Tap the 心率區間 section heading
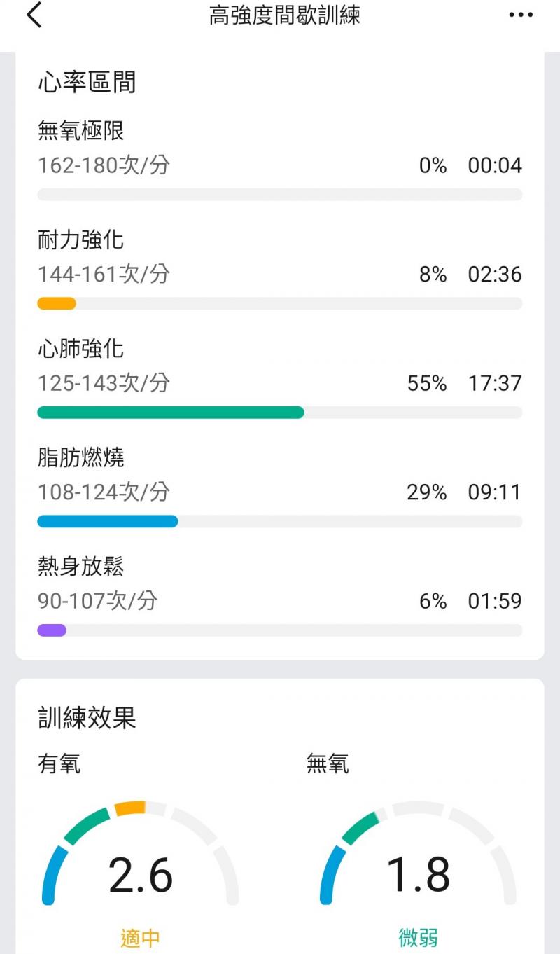Image resolution: width=560 pixels, height=954 pixels. tap(87, 83)
